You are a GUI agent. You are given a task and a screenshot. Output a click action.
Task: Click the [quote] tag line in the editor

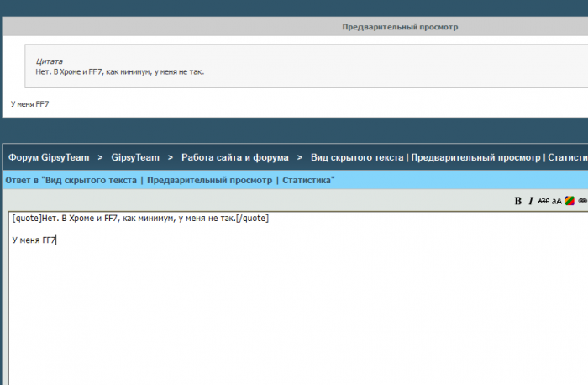click(140, 219)
